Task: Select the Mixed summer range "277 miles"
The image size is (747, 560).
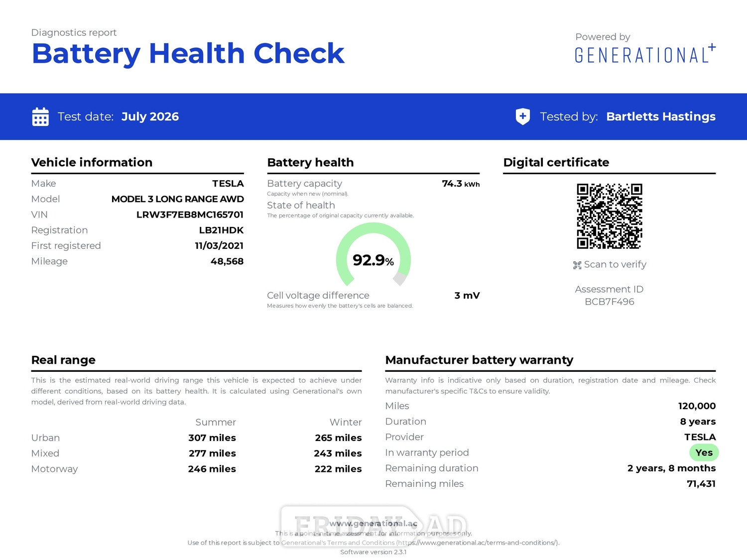Action: pos(213,453)
